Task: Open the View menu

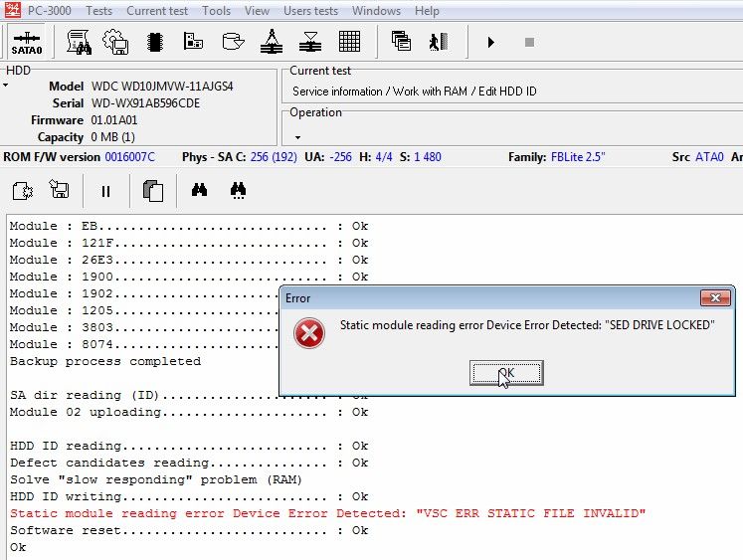Action: click(x=257, y=10)
